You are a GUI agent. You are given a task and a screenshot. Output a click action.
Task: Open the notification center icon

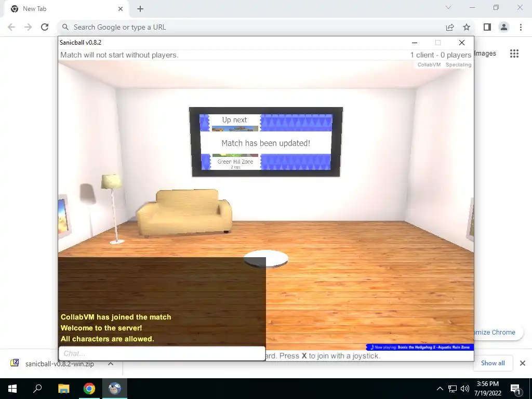click(515, 389)
